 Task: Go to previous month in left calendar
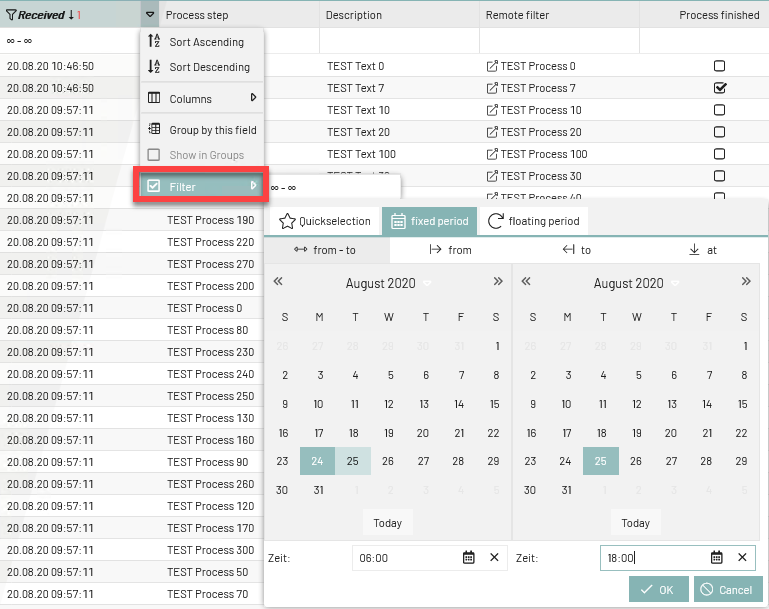tap(278, 281)
